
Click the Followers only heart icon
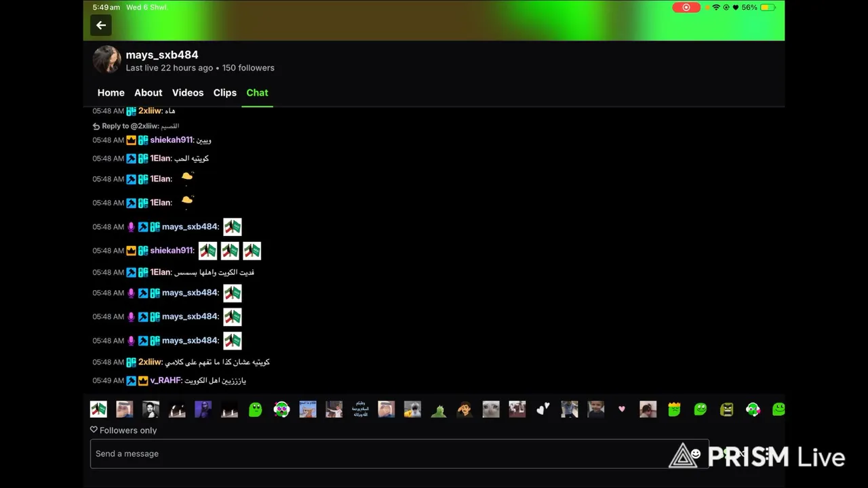pos(94,430)
